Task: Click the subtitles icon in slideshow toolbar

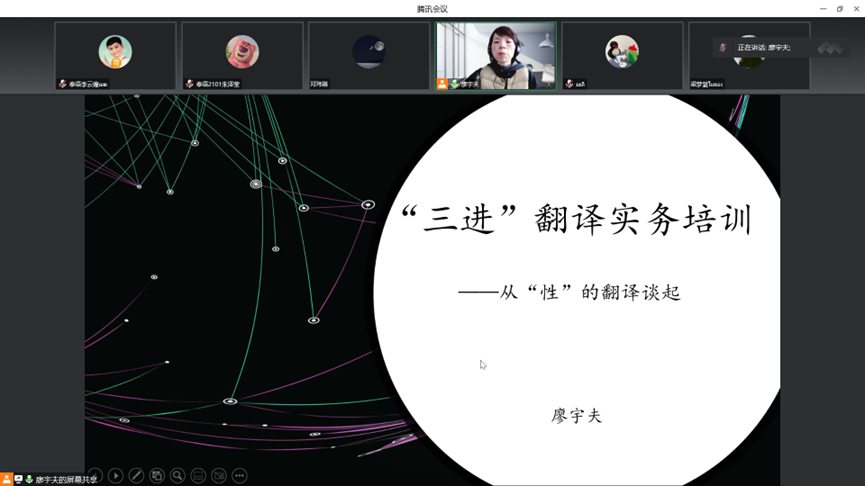Action: 198,476
